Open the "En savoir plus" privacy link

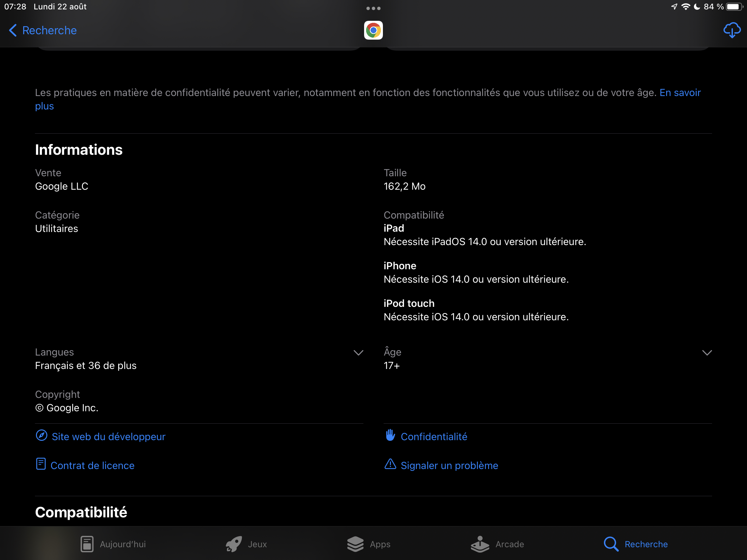click(680, 93)
